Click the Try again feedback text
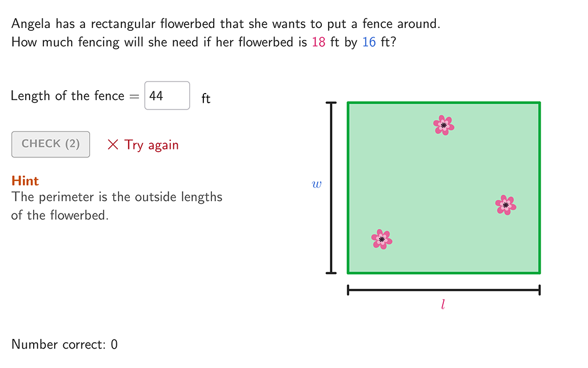 click(152, 145)
